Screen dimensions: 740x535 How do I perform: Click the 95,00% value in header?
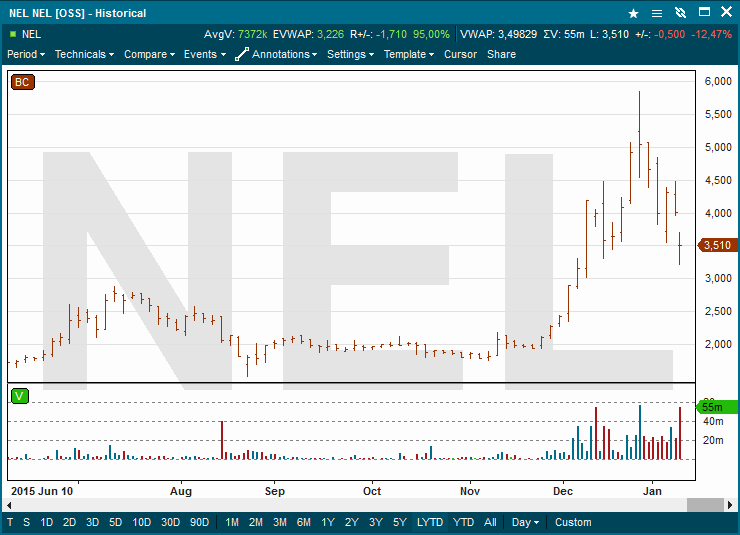tap(431, 34)
